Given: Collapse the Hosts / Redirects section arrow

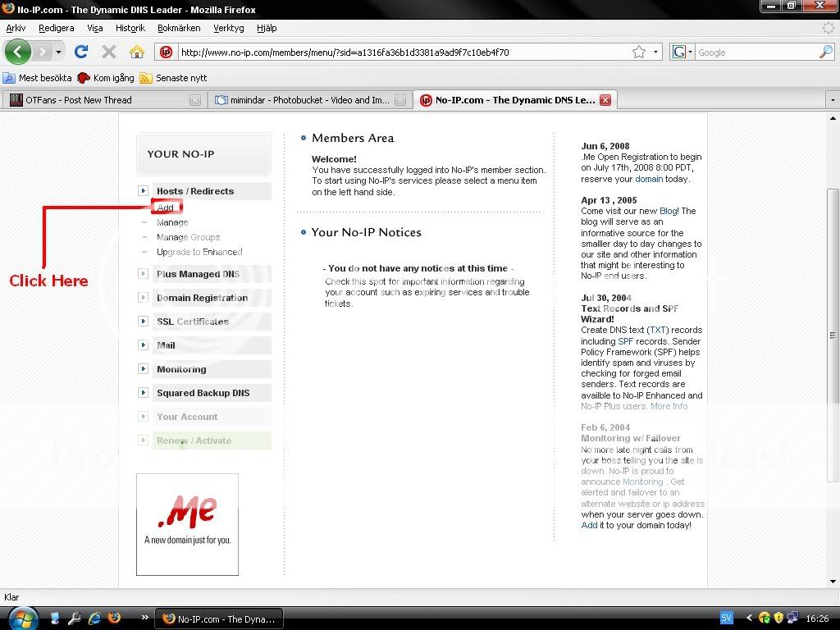Looking at the screenshot, I should coord(143,190).
